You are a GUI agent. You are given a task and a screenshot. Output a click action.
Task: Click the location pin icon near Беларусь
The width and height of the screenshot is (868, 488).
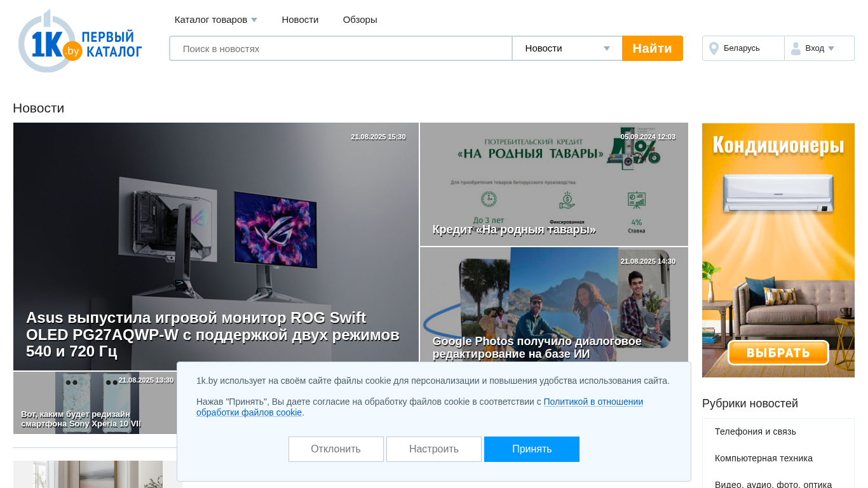pos(714,49)
